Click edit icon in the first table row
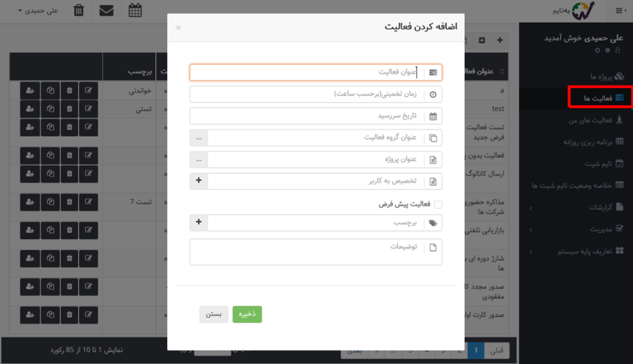The width and height of the screenshot is (633, 364). pyautogui.click(x=89, y=91)
